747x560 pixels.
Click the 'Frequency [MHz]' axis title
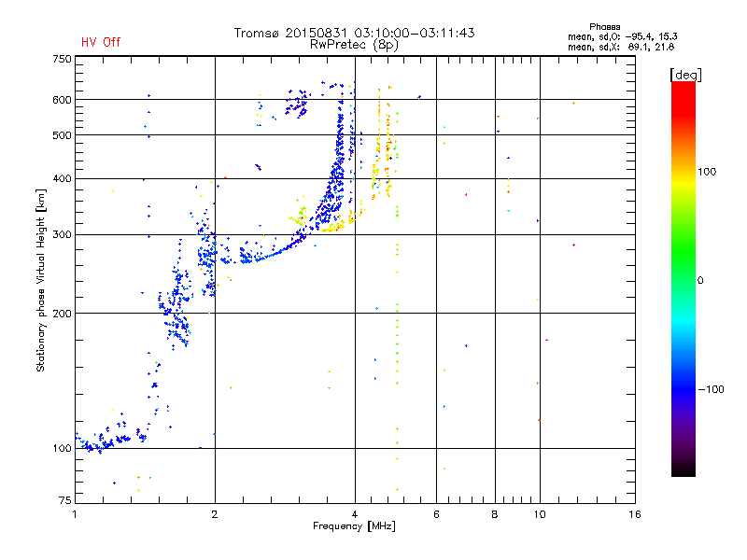(354, 526)
